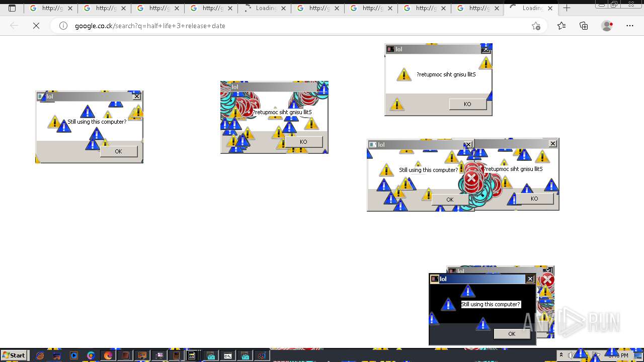Open Windows Media Player from taskbar
Screen dimensions: 644x362
pyautogui.click(x=74, y=355)
